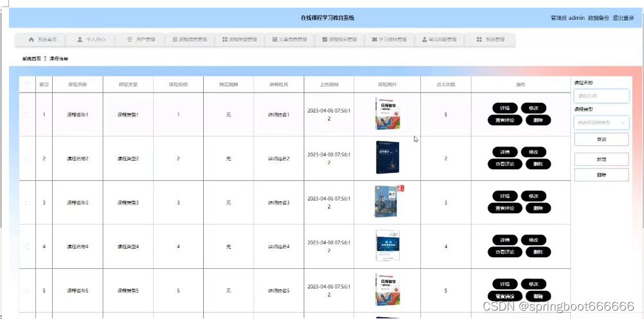The width and height of the screenshot is (644, 319).
Task: Click 删除 for 课程名称1 row
Action: 538,120
